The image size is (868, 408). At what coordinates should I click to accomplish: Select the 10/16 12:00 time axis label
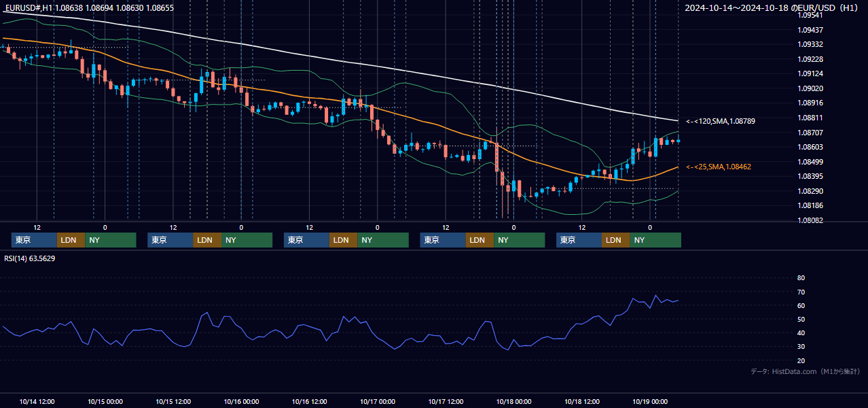(x=310, y=401)
